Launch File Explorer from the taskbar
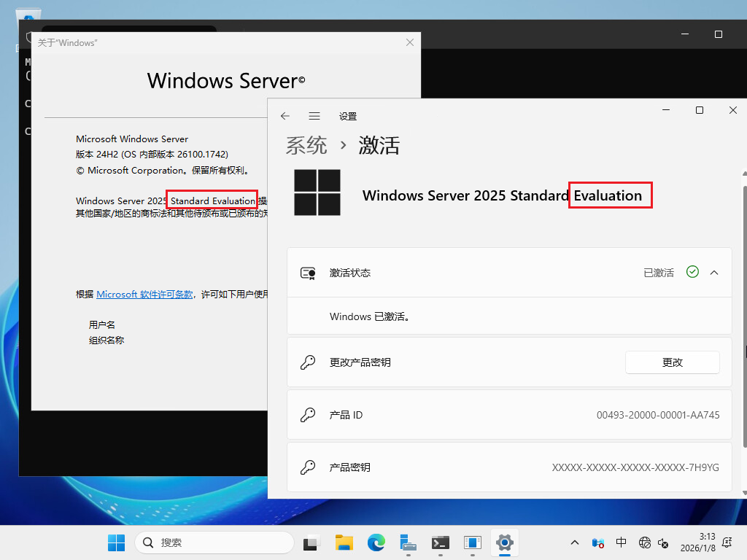Viewport: 747px width, 560px height. (344, 542)
